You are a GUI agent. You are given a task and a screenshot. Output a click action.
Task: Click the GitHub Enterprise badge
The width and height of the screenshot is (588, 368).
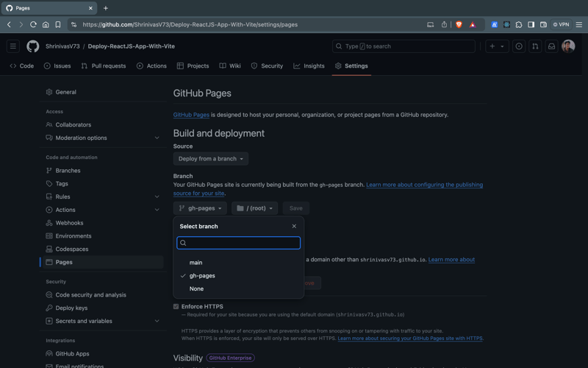[x=230, y=358]
